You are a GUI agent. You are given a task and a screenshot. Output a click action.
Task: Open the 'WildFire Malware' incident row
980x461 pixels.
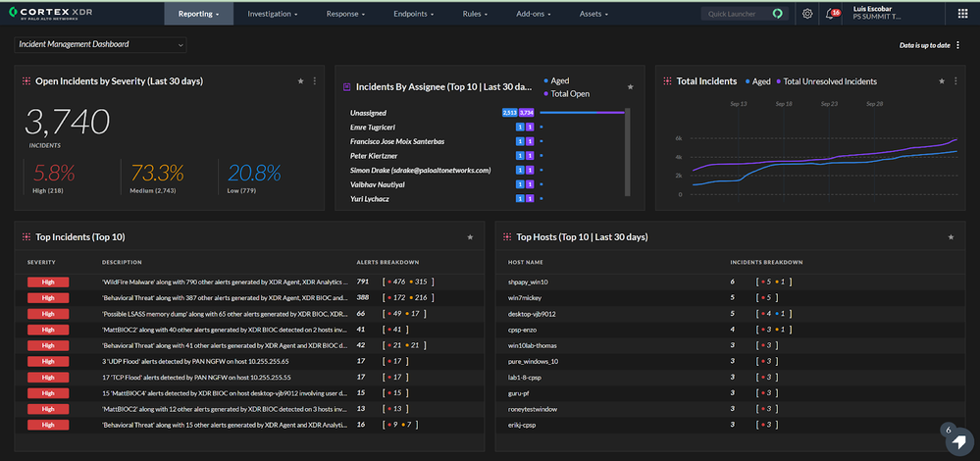click(x=224, y=282)
